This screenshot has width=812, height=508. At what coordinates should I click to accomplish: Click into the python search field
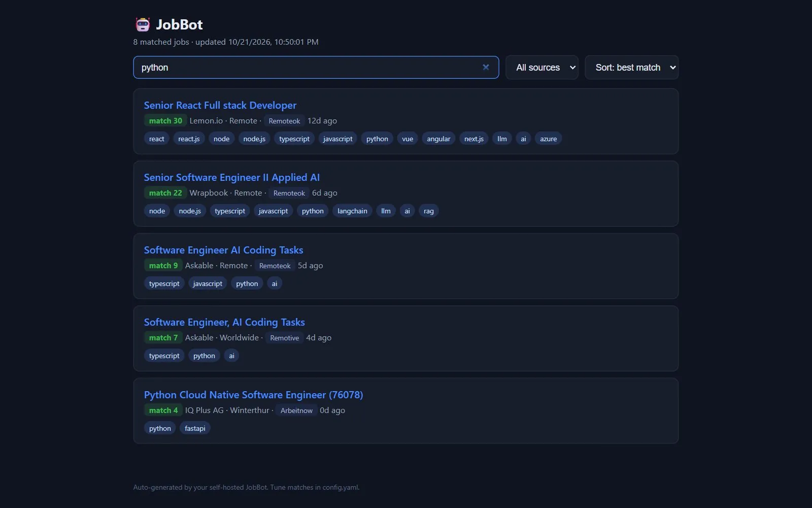(316, 68)
